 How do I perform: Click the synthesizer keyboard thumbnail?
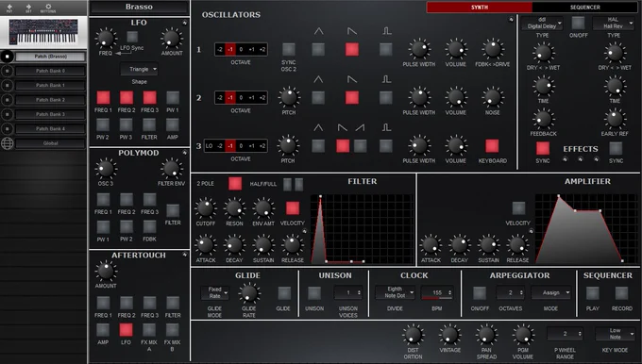tap(43, 32)
